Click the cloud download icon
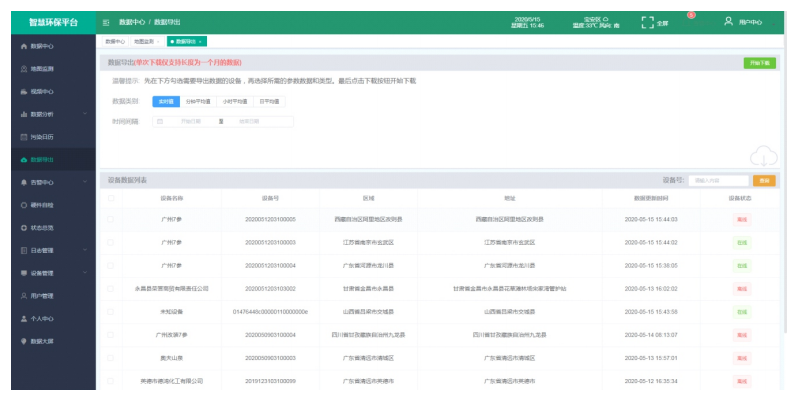 click(763, 155)
